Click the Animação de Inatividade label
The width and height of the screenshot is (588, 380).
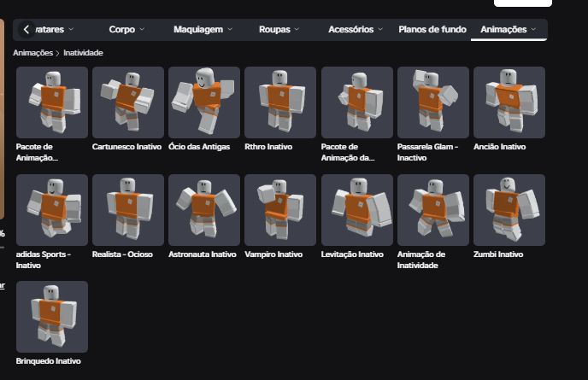421,260
